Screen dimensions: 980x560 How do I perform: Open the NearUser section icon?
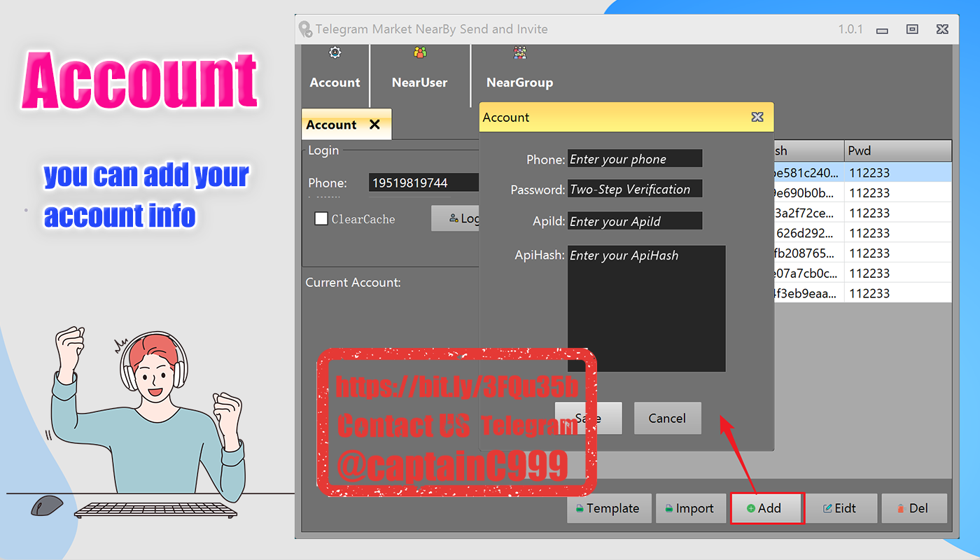pos(420,52)
